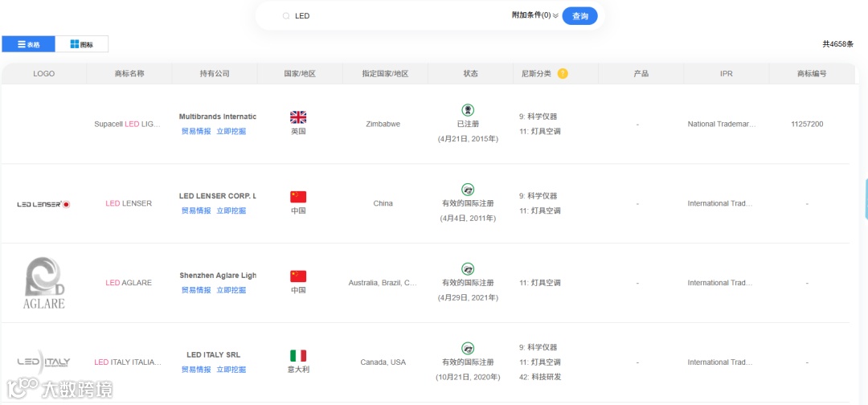The image size is (868, 405).
Task: Expand 附加条件(0) additional conditions
Action: point(534,15)
